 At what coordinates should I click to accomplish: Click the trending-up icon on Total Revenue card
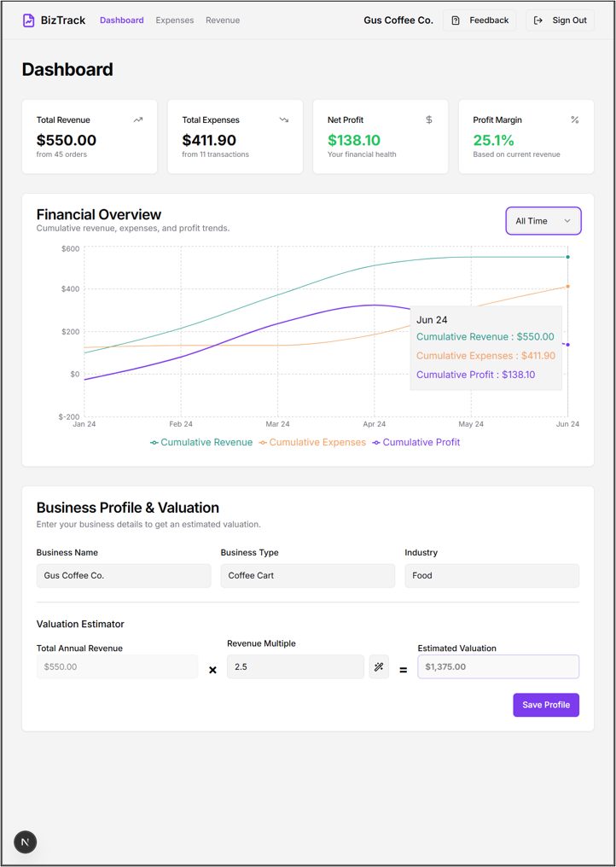coord(138,119)
